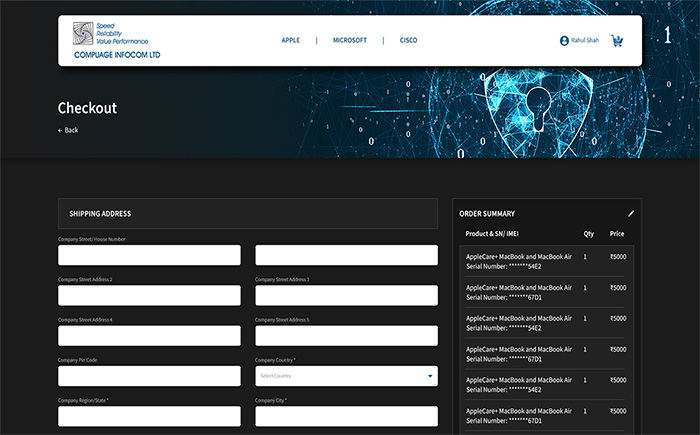Focus the Company Street Address 3 field

tap(346, 295)
